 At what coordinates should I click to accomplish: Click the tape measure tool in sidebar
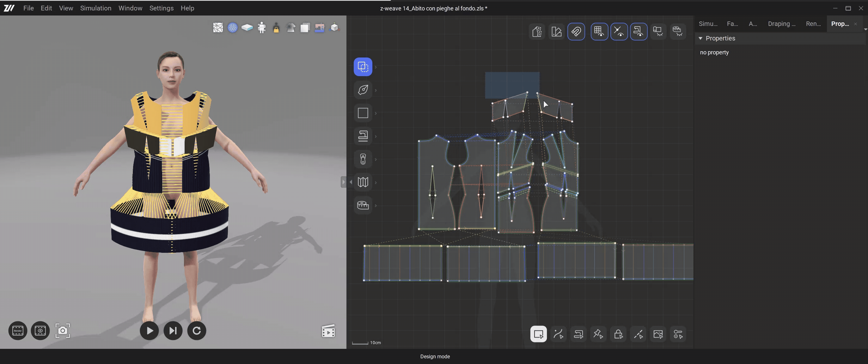(363, 205)
